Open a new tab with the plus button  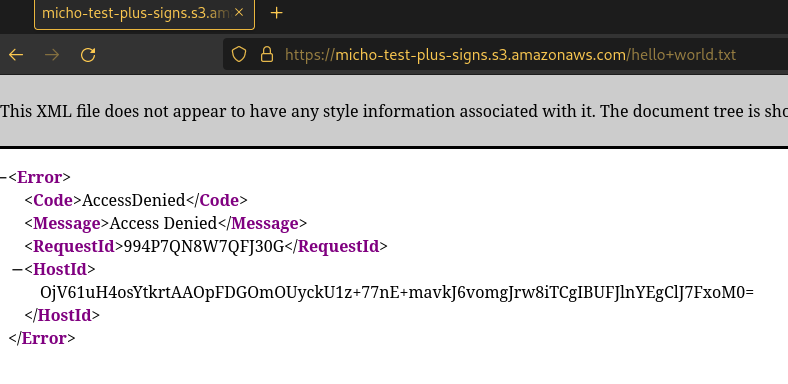pos(276,13)
